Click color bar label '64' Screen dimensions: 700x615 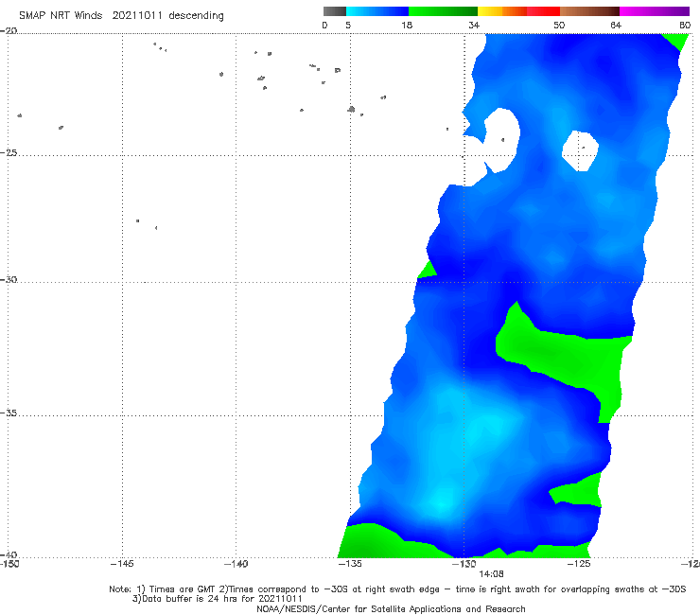tap(616, 25)
